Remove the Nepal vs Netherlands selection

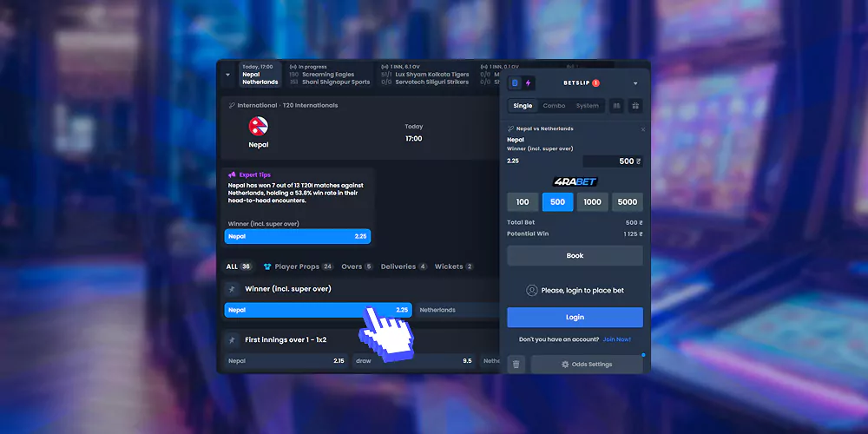click(x=642, y=129)
